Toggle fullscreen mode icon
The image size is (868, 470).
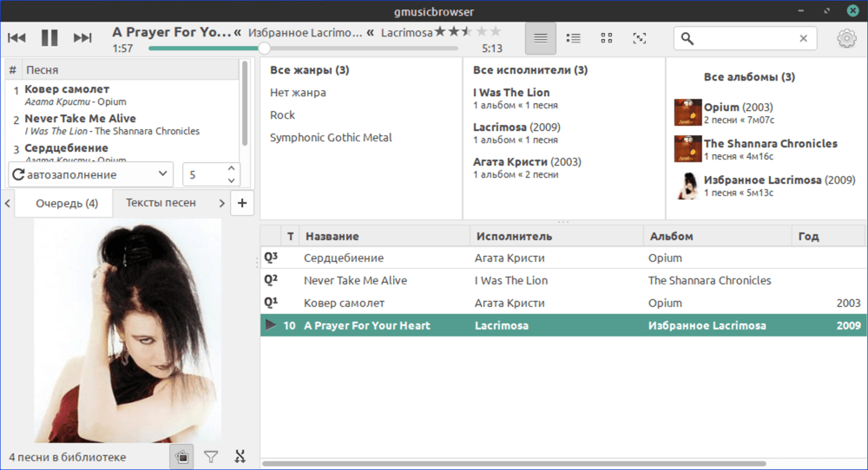pos(640,38)
